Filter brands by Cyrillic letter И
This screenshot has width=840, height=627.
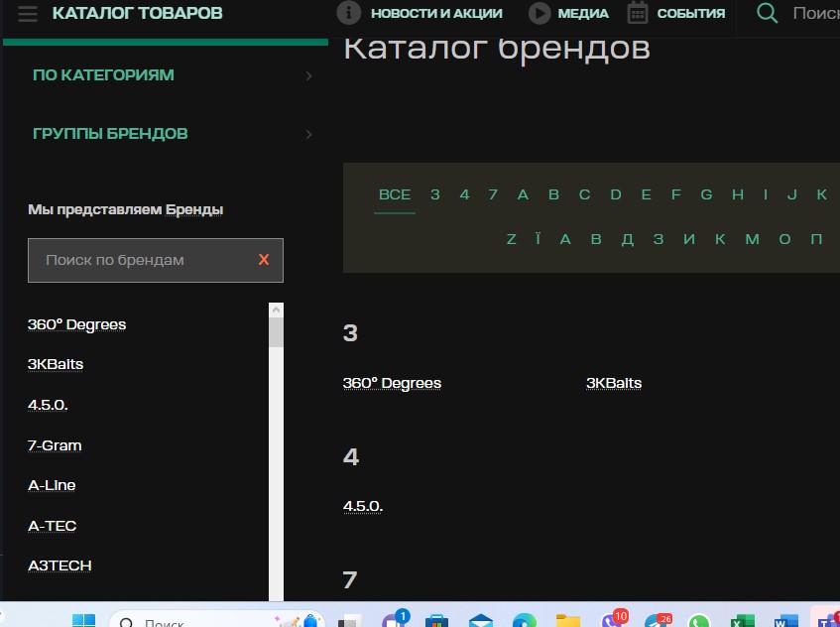point(689,239)
